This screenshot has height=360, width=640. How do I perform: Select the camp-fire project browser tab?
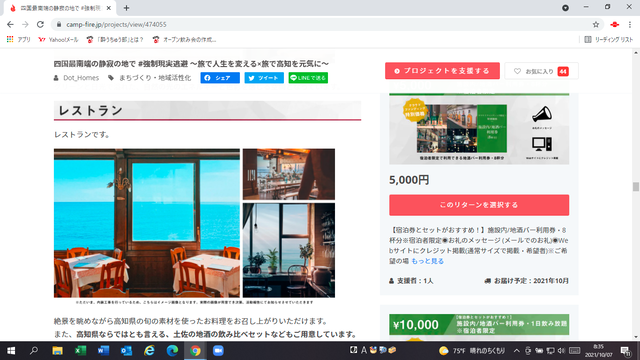(x=60, y=8)
